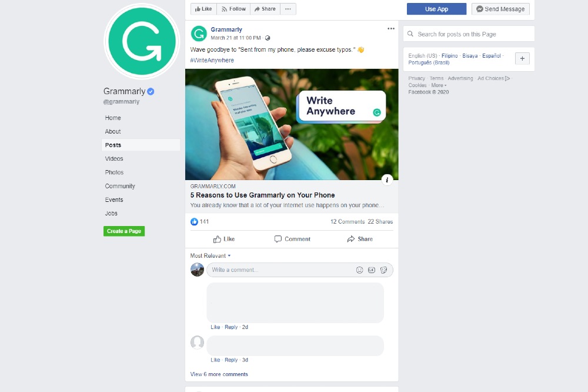588x392 pixels.
Task: Open View 6 more comments link
Action: pyautogui.click(x=219, y=374)
